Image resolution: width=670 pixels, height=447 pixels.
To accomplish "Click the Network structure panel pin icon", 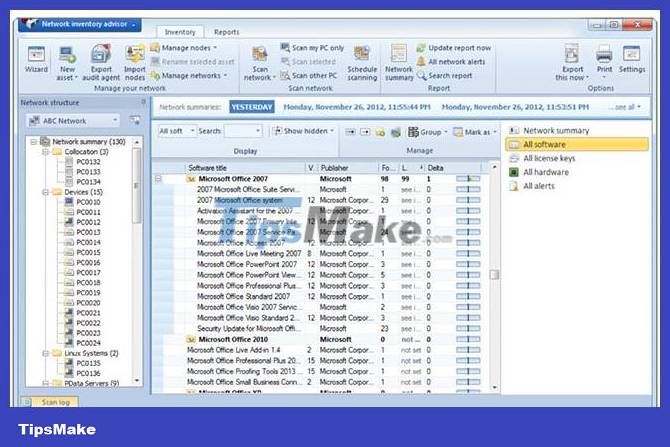I will [144, 102].
